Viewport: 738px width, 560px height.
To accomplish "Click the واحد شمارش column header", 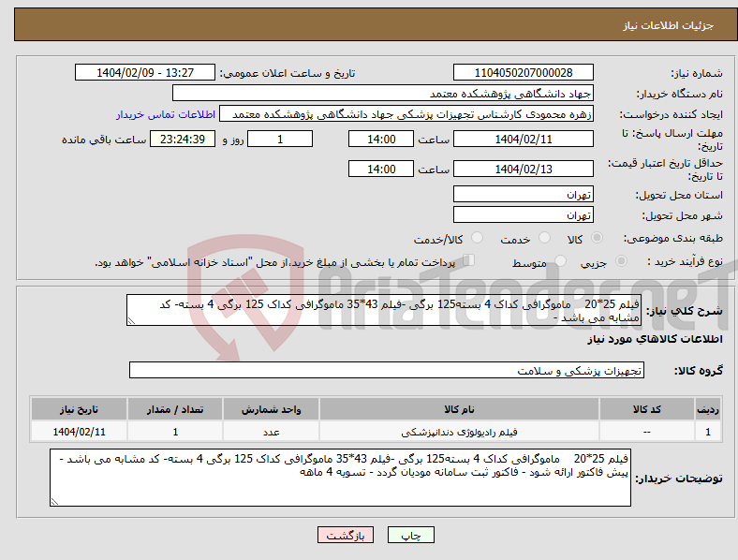I will coord(271,409).
